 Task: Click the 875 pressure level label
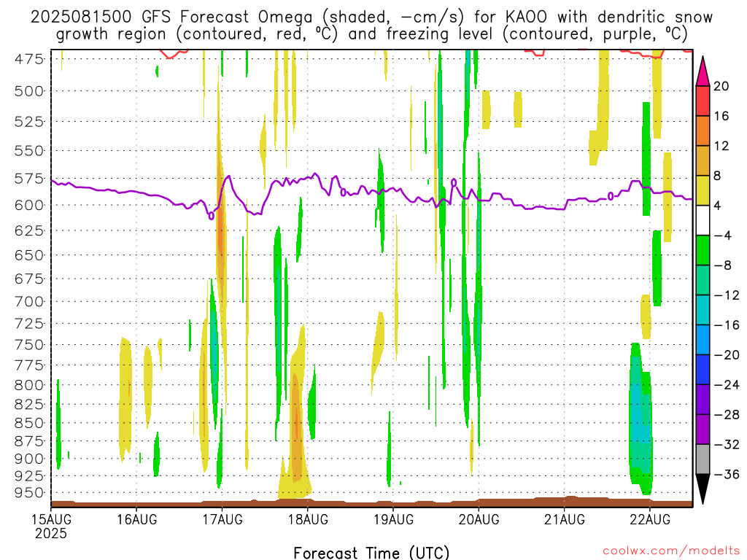click(x=29, y=441)
